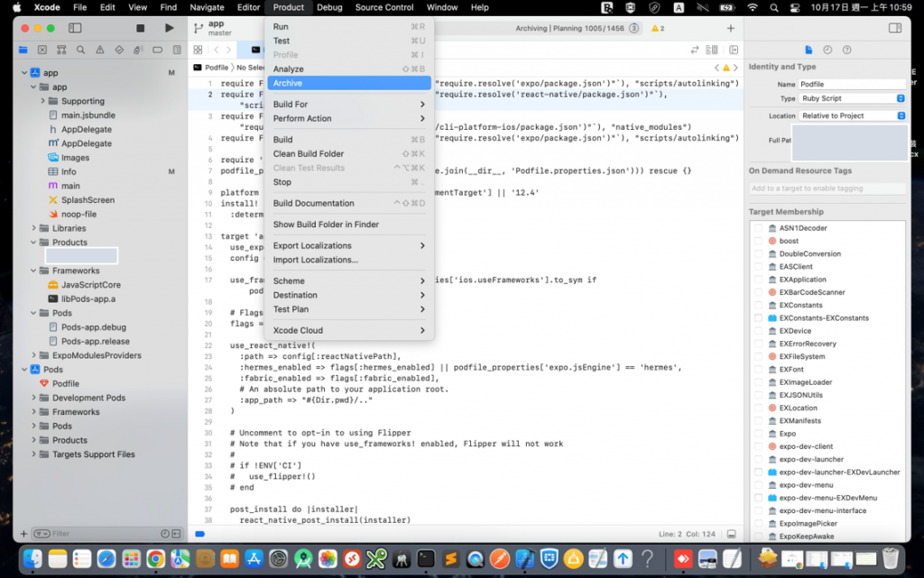Click the Archiving Planning progress status
Image resolution: width=924 pixels, height=578 pixels.
[x=570, y=28]
